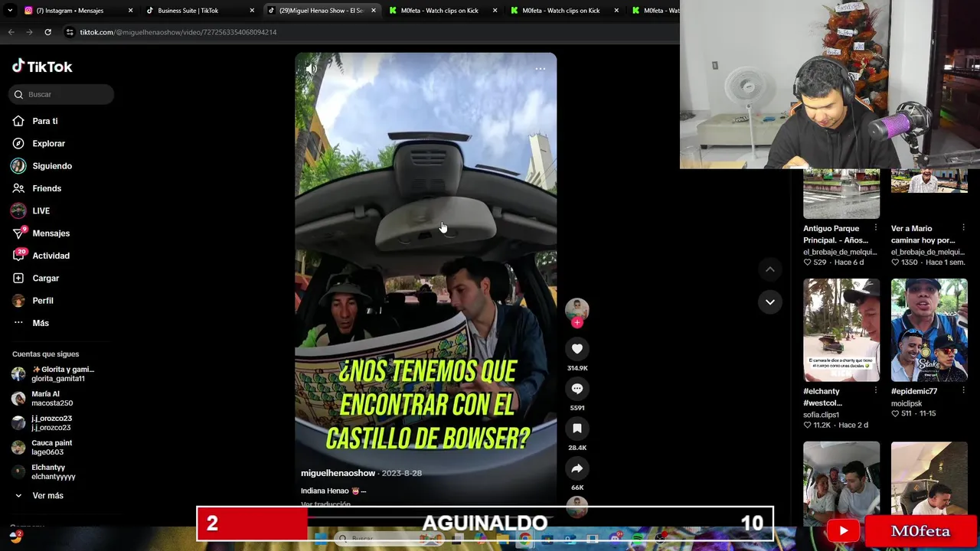Click the TikTok logo
Viewport: 980px width, 551px height.
tap(42, 67)
